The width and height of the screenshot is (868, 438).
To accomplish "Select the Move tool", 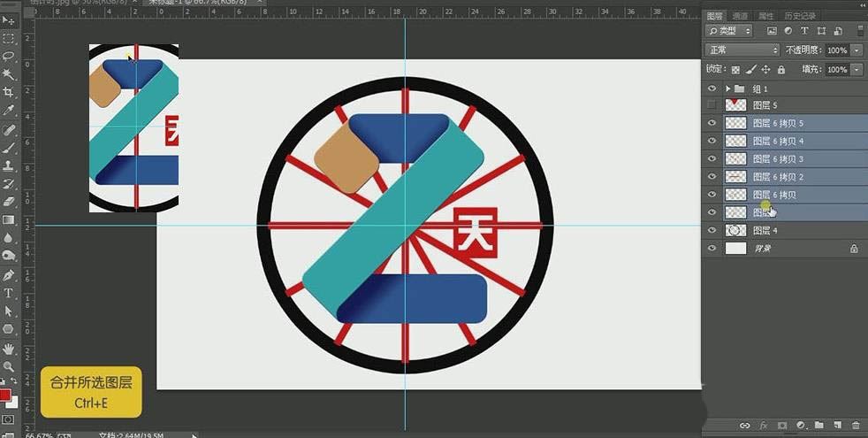I will click(9, 20).
